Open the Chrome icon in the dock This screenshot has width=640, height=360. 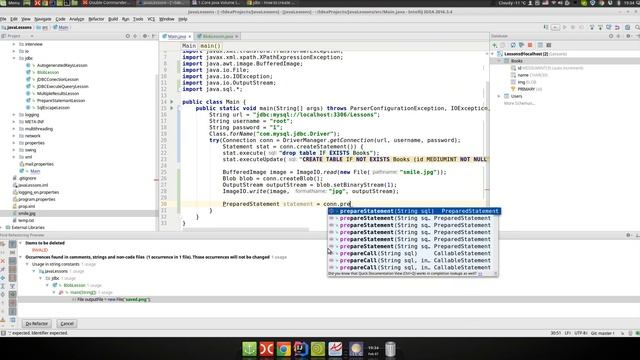283,349
